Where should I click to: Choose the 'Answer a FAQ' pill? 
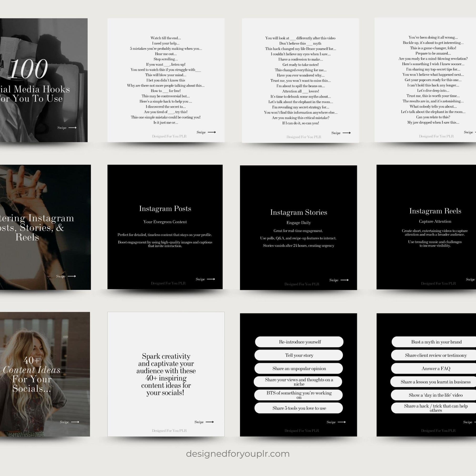436,369
